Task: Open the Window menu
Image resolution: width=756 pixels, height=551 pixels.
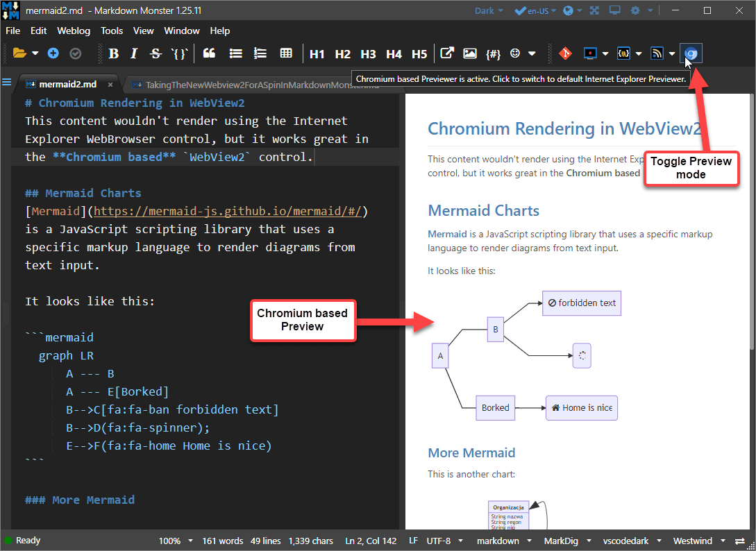Action: click(x=182, y=31)
